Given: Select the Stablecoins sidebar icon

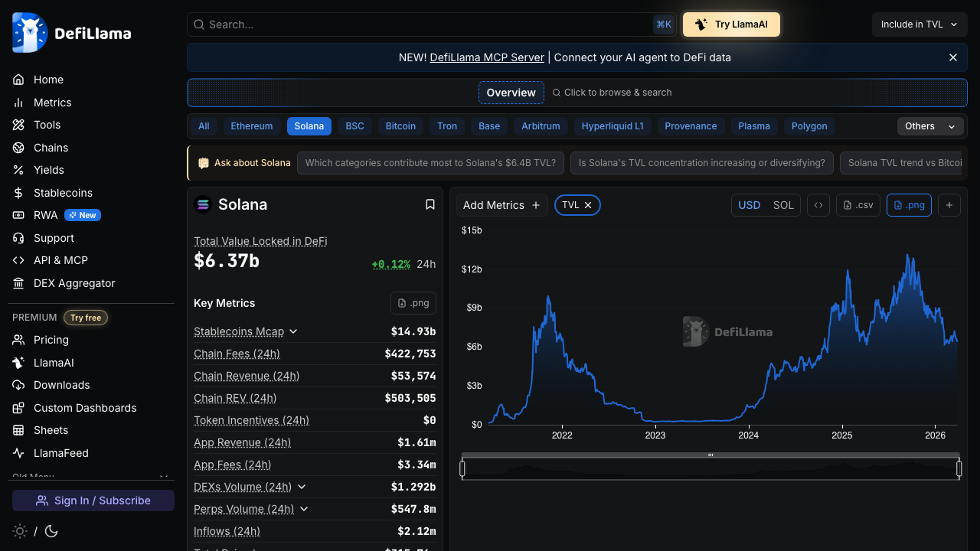Looking at the screenshot, I should point(19,193).
